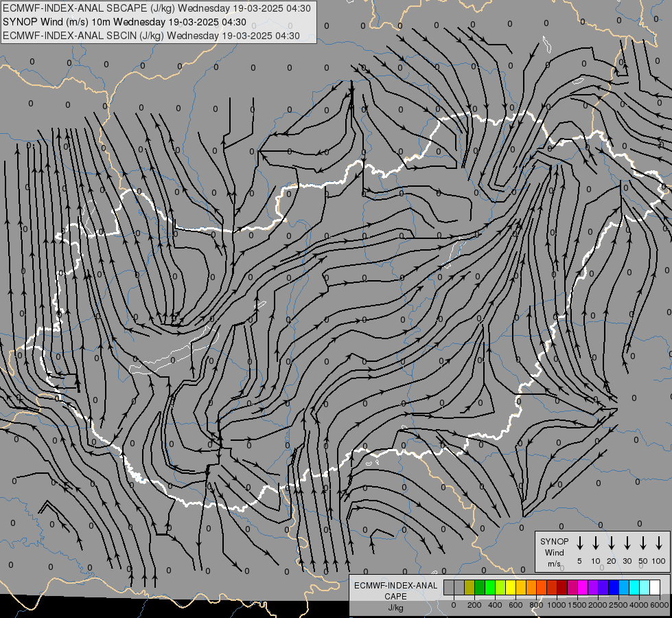
Task: Click the 1000 tick label on CAPE scale
Action: [557, 605]
